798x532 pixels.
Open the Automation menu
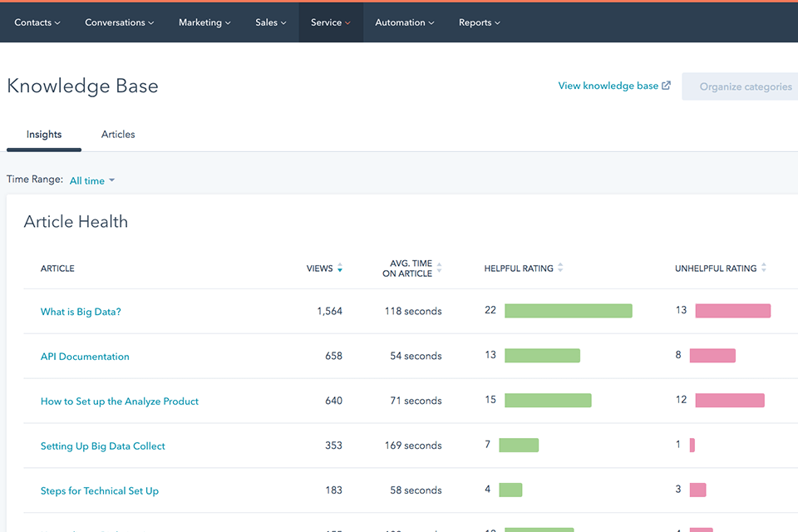[x=404, y=22]
